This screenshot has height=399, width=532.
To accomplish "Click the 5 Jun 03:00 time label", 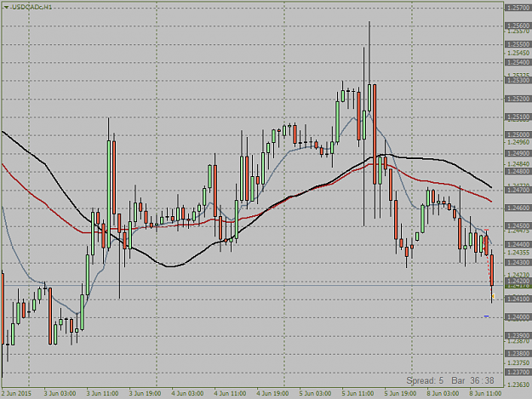I will coord(315,393).
